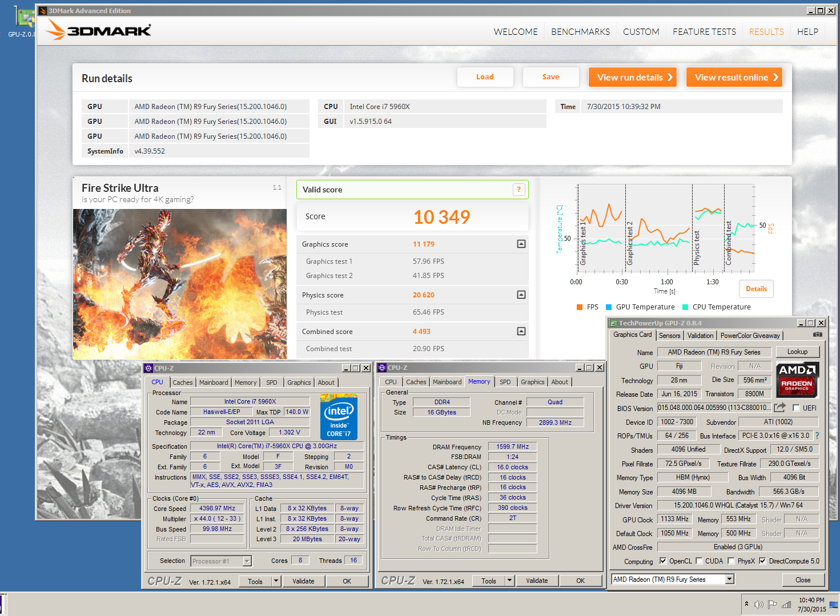This screenshot has width=840, height=616.
Task: Click View result online button
Action: [x=734, y=77]
